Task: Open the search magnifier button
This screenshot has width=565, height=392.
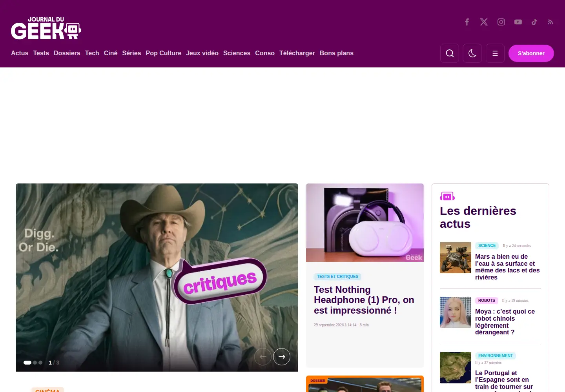Action: pyautogui.click(x=450, y=53)
